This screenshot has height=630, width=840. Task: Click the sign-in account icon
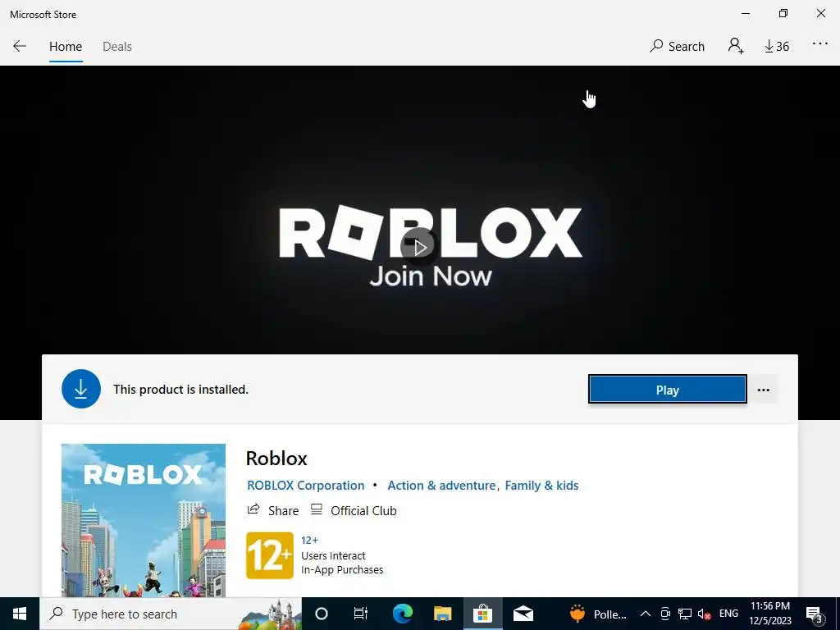tap(736, 46)
